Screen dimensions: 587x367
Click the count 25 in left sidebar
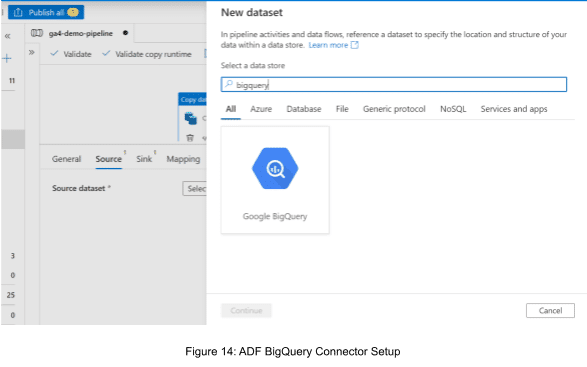click(x=11, y=295)
